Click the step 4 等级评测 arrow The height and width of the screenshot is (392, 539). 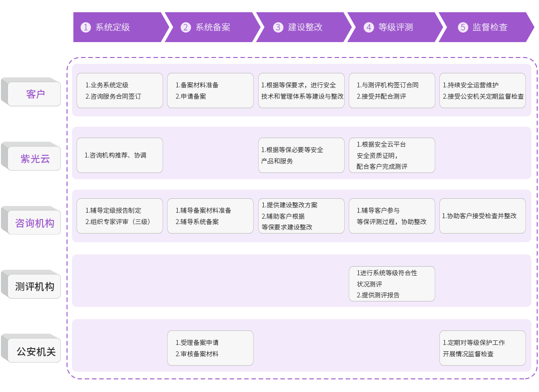coord(396,27)
